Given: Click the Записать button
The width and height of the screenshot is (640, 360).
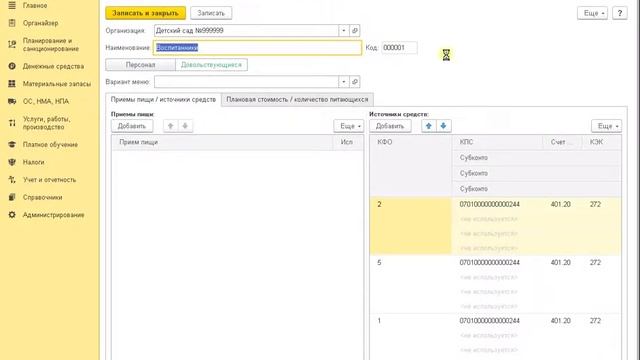Looking at the screenshot, I should pyautogui.click(x=211, y=13).
